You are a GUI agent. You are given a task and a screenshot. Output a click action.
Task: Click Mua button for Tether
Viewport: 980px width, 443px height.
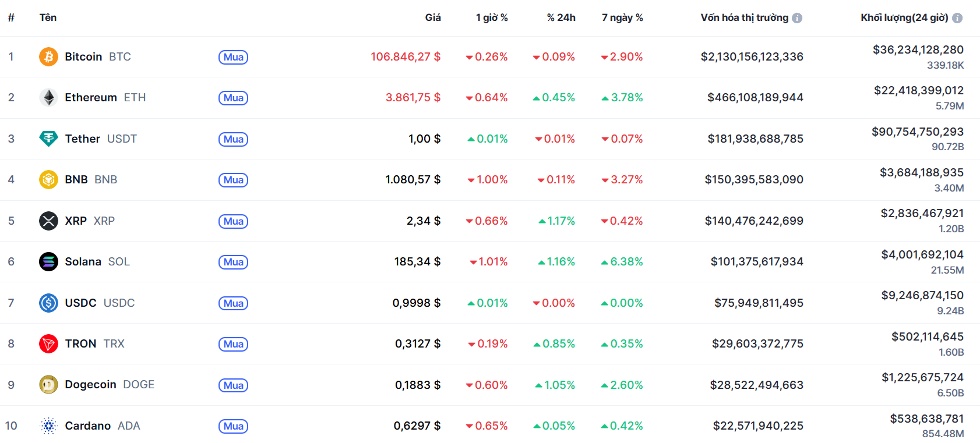(233, 139)
